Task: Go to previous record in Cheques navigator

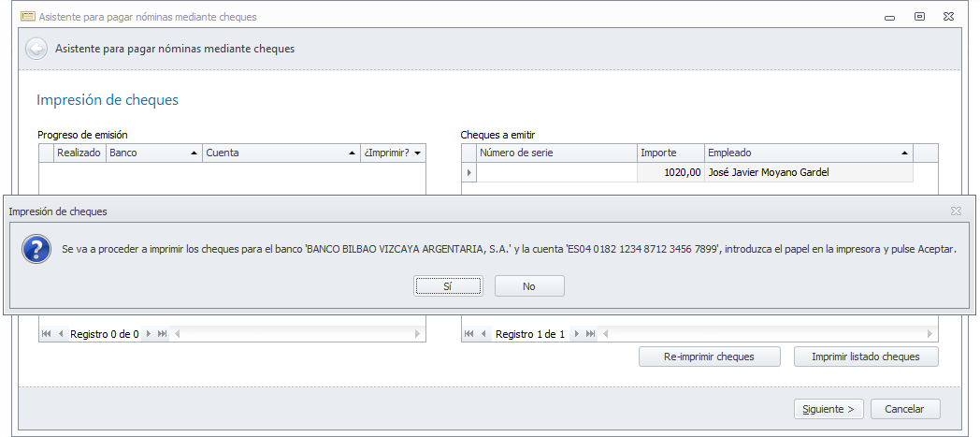Action: (x=483, y=334)
